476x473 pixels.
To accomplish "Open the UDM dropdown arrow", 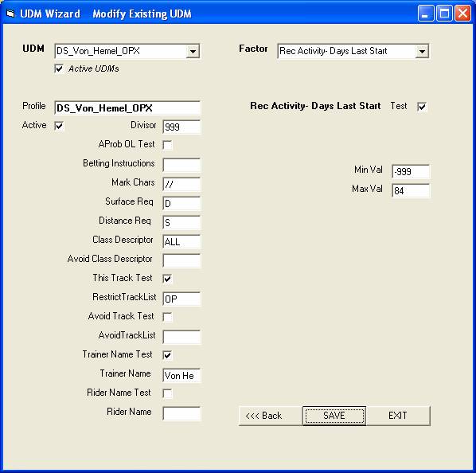I will coord(193,51).
